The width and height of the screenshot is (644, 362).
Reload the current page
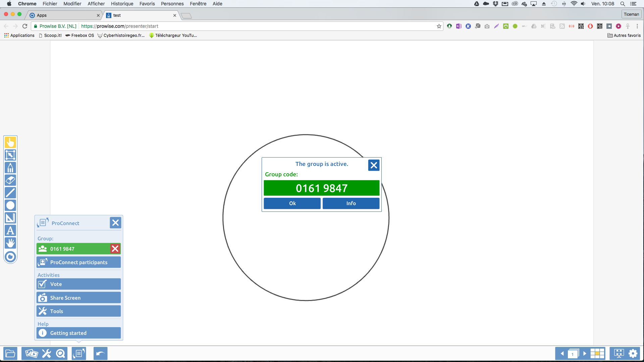click(x=25, y=26)
